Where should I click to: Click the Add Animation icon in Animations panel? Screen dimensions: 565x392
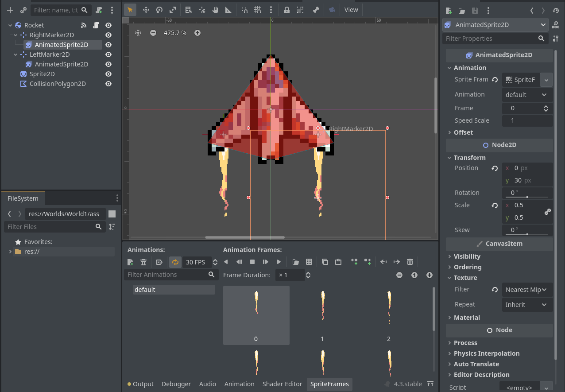tap(130, 262)
